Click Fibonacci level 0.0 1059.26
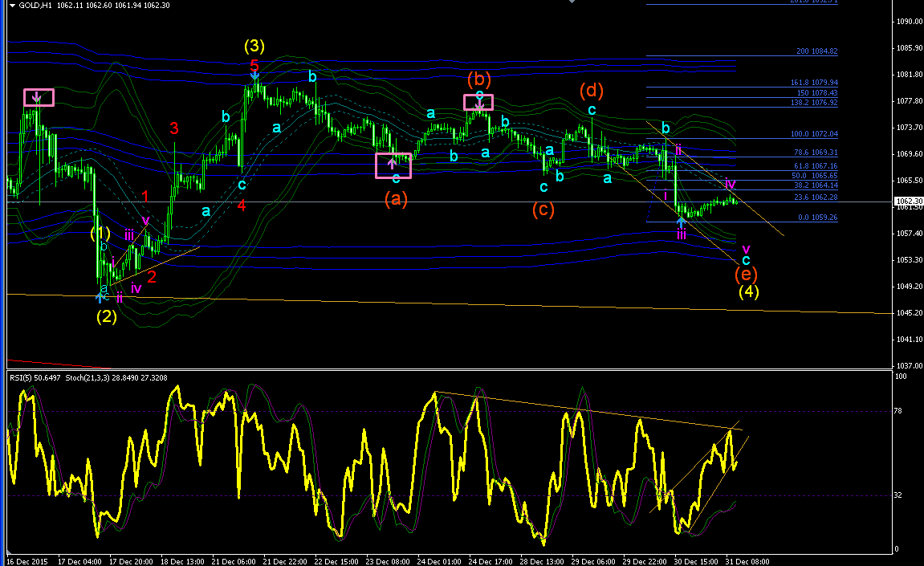 point(817,218)
